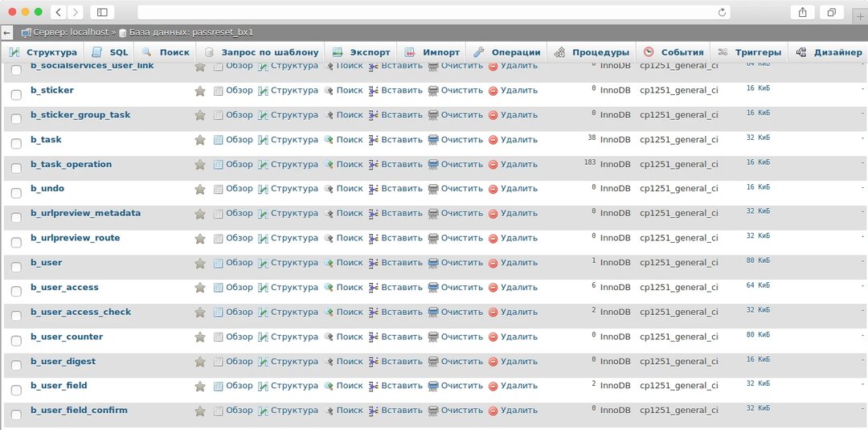Select b_user_digest row checkbox
868x430 pixels.
click(17, 365)
